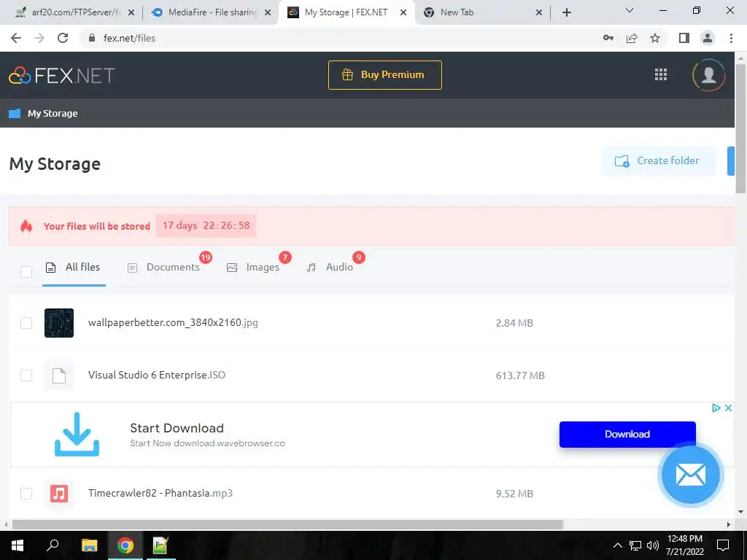Open a new browser tab with plus
747x560 pixels.
(x=566, y=12)
